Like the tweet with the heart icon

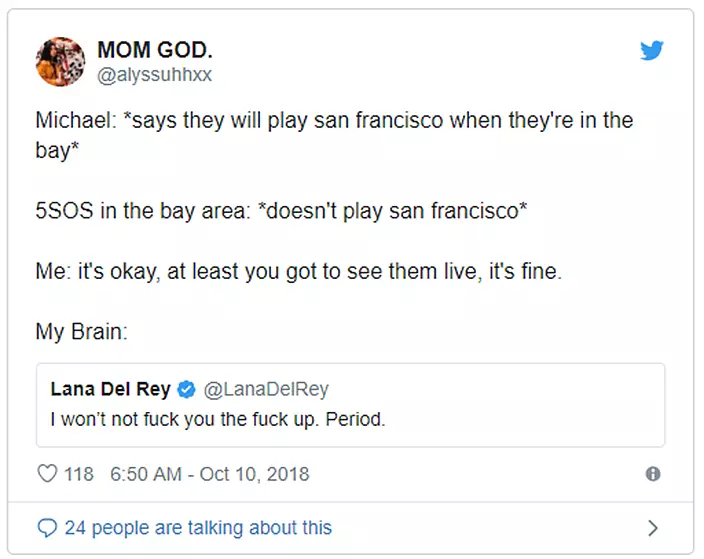(47, 474)
